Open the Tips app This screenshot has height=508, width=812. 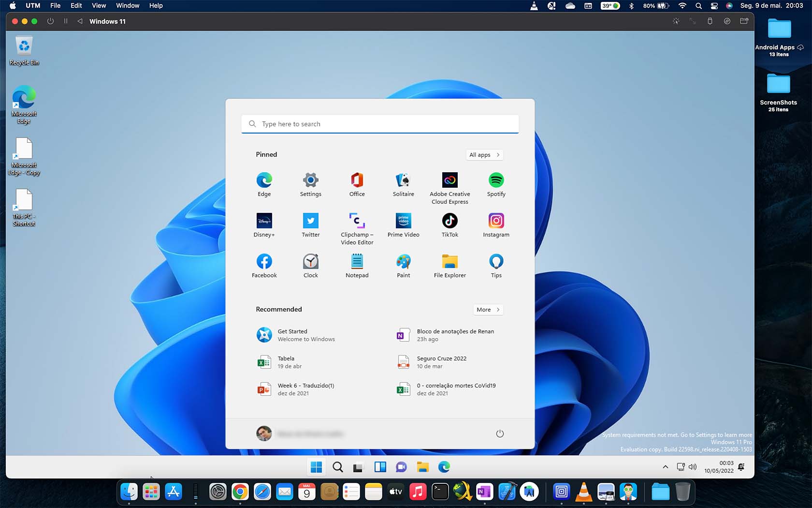[x=496, y=266]
